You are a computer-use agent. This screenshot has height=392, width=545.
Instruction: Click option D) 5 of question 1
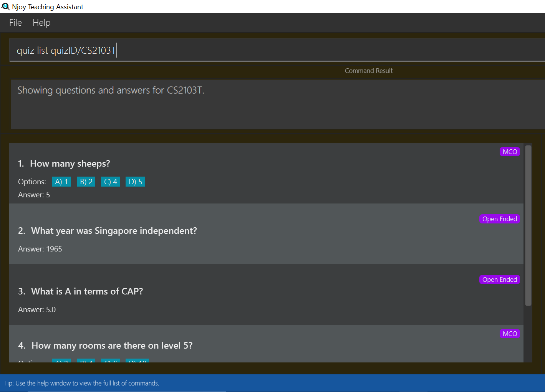click(135, 182)
